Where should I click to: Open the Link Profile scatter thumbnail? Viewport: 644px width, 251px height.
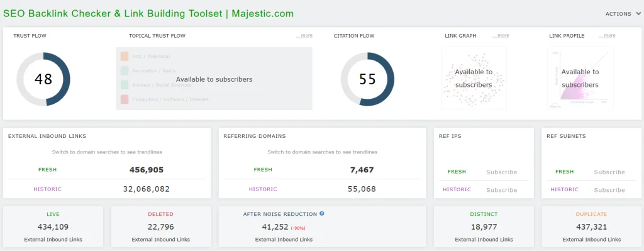click(x=580, y=79)
